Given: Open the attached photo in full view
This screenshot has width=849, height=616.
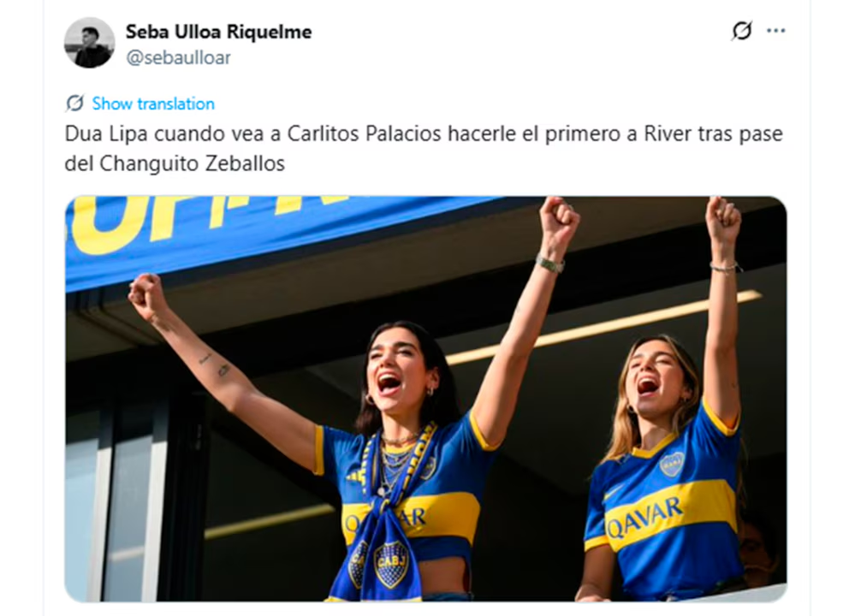Looking at the screenshot, I should pos(425,399).
